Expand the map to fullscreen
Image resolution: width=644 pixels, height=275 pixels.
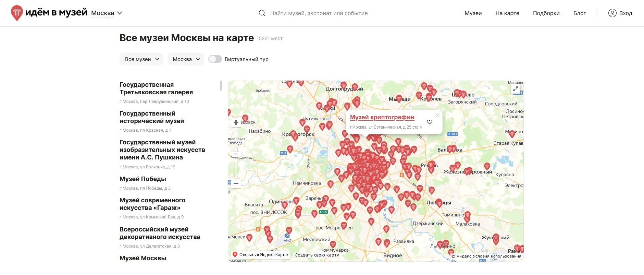pos(515,89)
